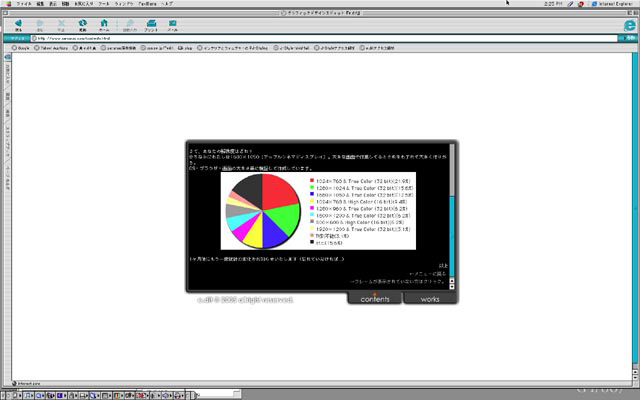Click the red legend swatch for 1024×768 True Color
The width and height of the screenshot is (640, 400).
tap(312, 180)
